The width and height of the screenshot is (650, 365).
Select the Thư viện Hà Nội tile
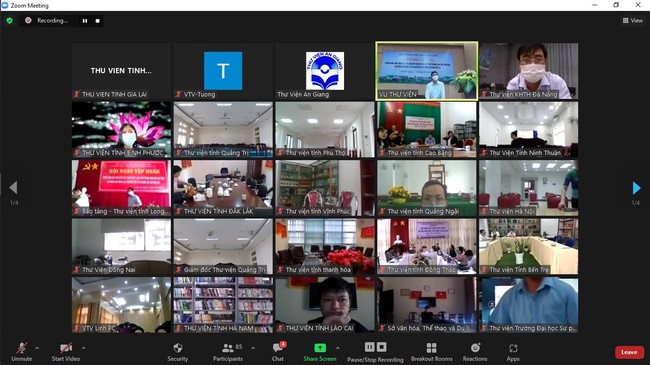point(529,188)
